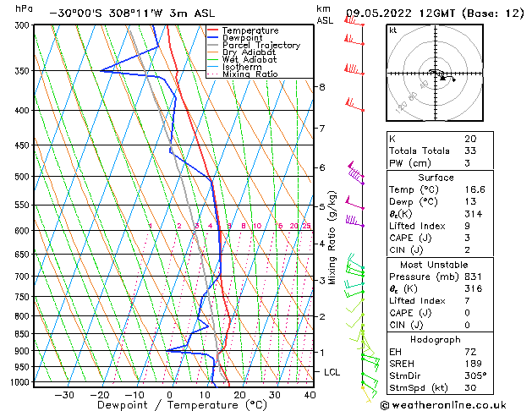The width and height of the screenshot is (532, 411).
Task: Click the red wind barb at 400 hPa
Action: point(354,105)
